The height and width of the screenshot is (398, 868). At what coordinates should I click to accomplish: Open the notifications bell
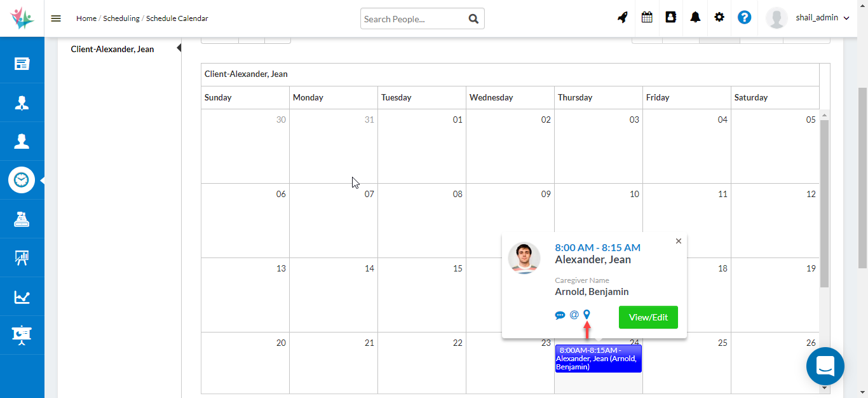point(695,18)
